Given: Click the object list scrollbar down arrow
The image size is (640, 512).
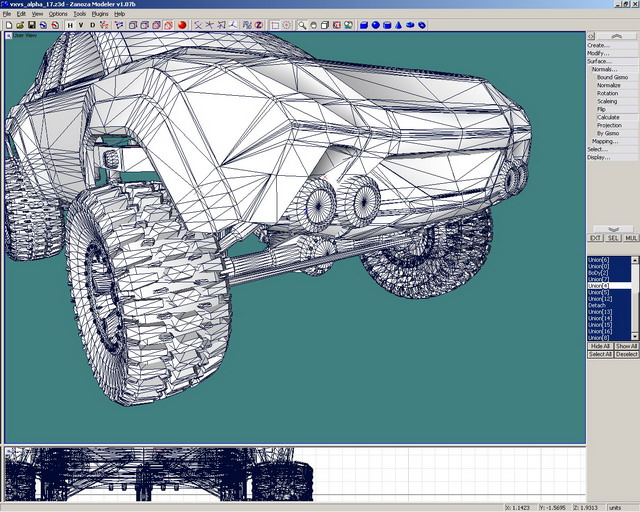Looking at the screenshot, I should click(x=635, y=338).
